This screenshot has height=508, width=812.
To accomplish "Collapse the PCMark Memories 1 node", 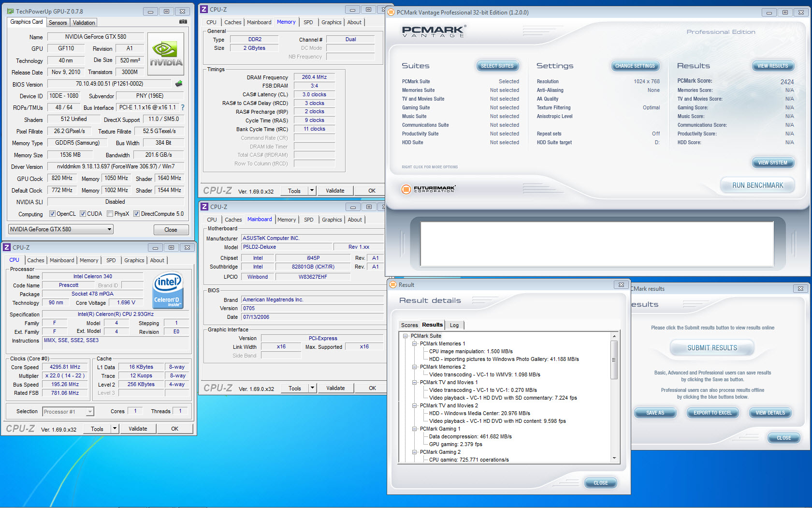I will [x=414, y=344].
